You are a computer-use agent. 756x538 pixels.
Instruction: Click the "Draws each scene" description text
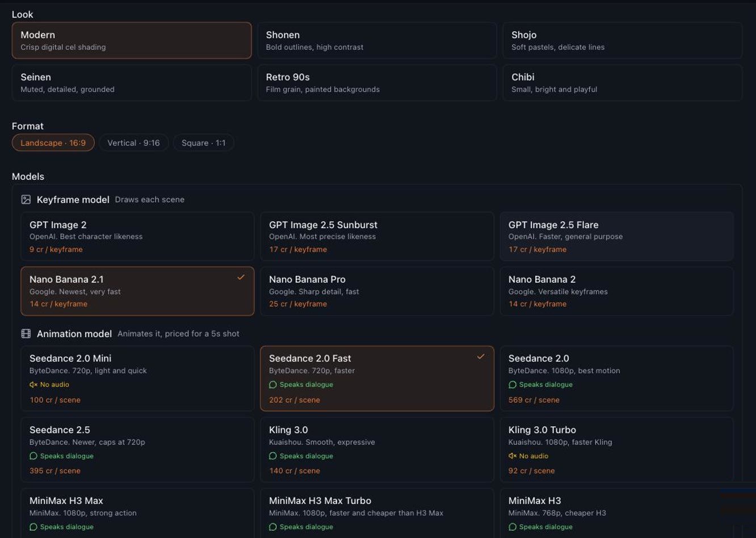click(150, 200)
